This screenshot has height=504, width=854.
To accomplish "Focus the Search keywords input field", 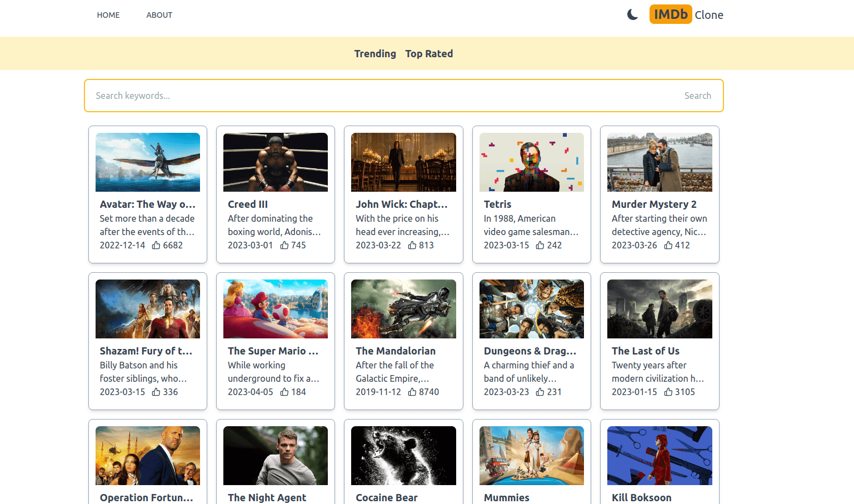I will [x=383, y=96].
